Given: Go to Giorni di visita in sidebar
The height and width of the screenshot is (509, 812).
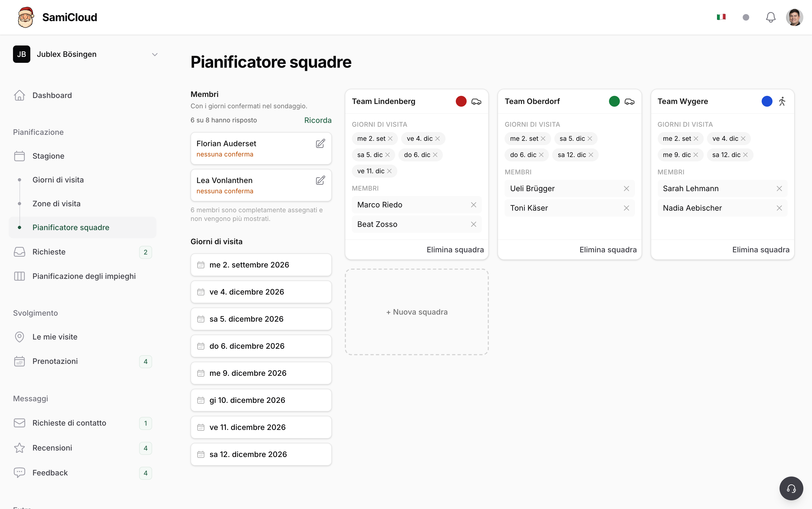Looking at the screenshot, I should click(58, 180).
